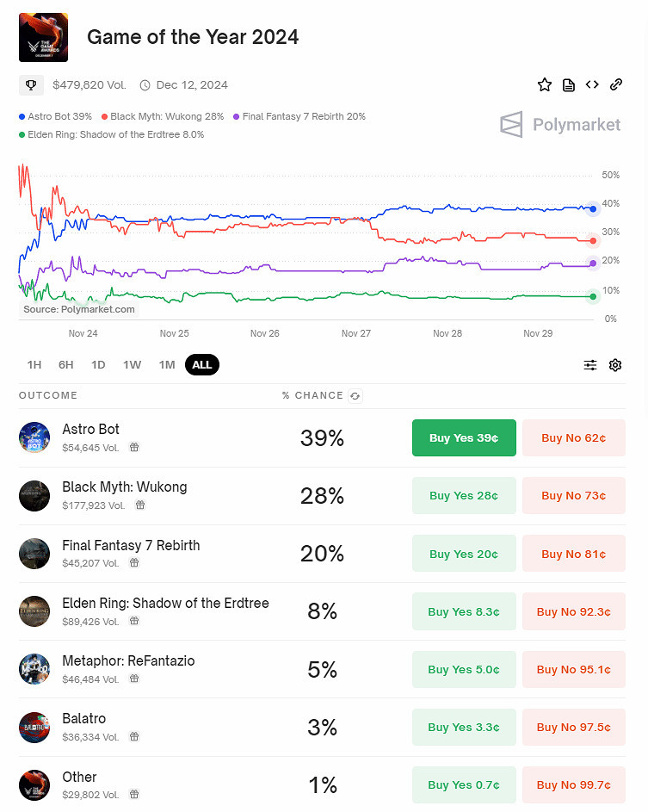Screen dimensions: 648x812
Task: Click the Astro Bot blue legend dot
Action: pos(22,116)
